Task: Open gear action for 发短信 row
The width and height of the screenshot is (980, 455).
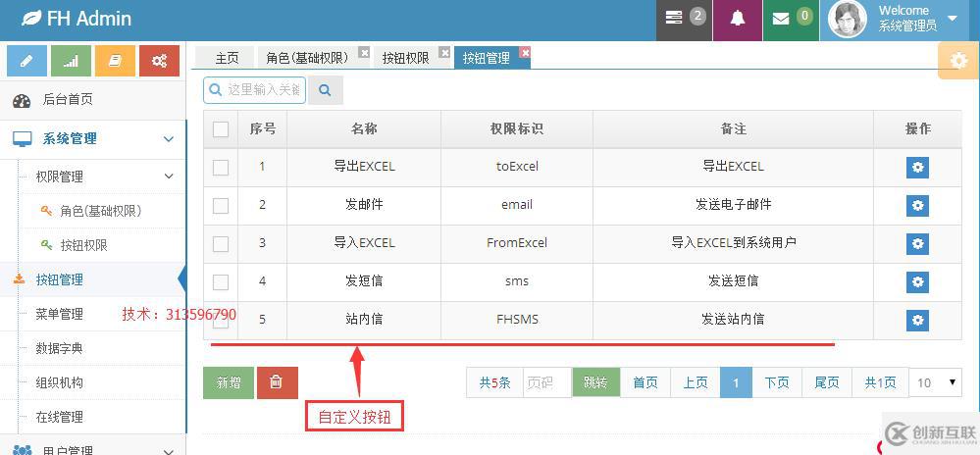Action: point(917,281)
